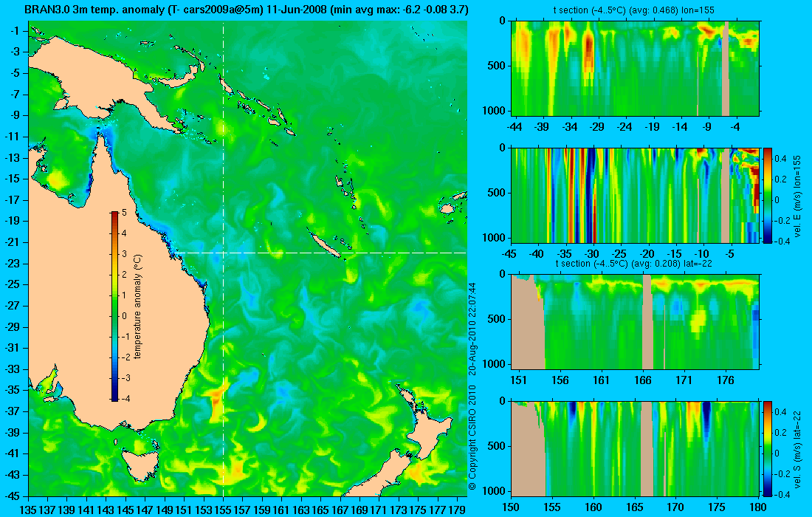Image resolution: width=812 pixels, height=517 pixels.
Task: Click the '-1' latitude tick on the map axis
Action: [x=14, y=30]
